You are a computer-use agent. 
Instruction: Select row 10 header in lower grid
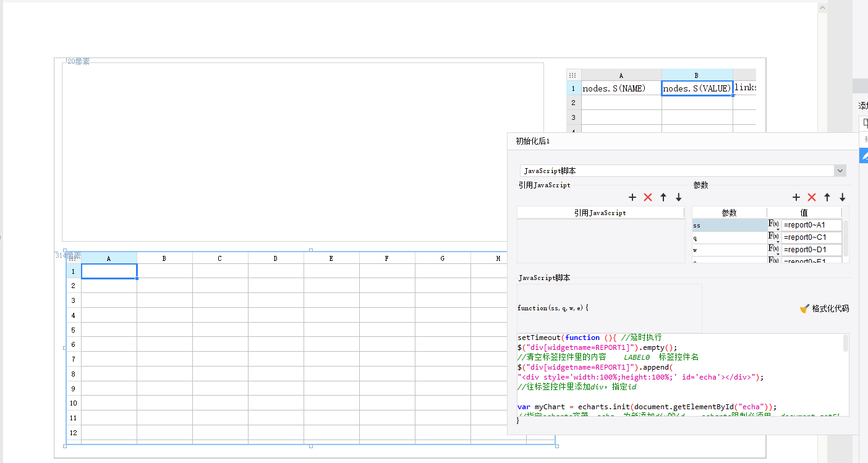[x=74, y=403]
